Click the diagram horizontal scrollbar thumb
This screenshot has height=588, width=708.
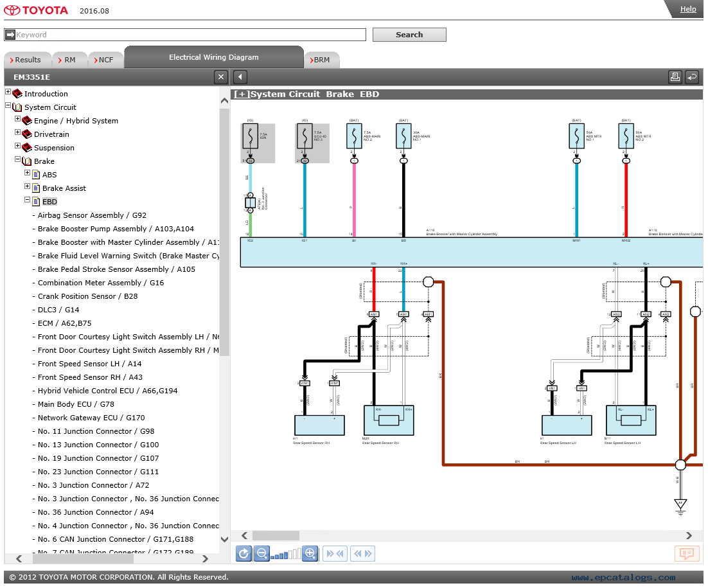point(276,535)
